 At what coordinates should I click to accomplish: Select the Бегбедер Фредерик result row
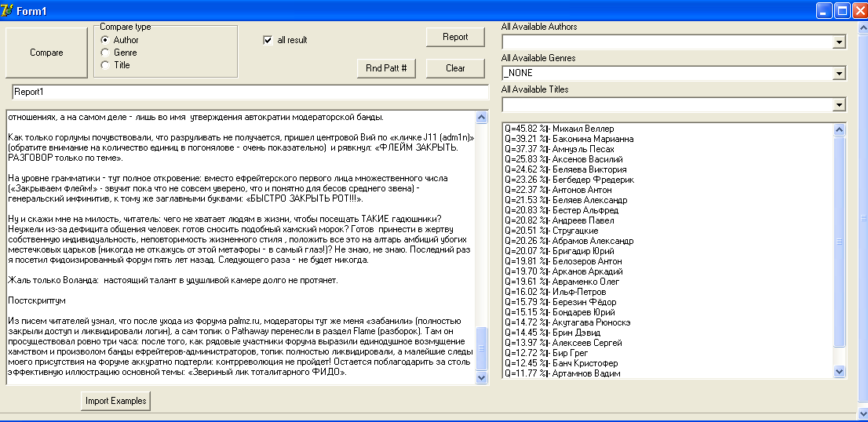click(668, 180)
